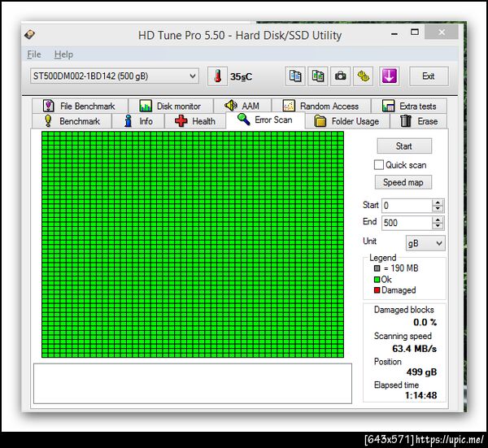Click the Start value input field
The width and height of the screenshot is (488, 448).
407,206
